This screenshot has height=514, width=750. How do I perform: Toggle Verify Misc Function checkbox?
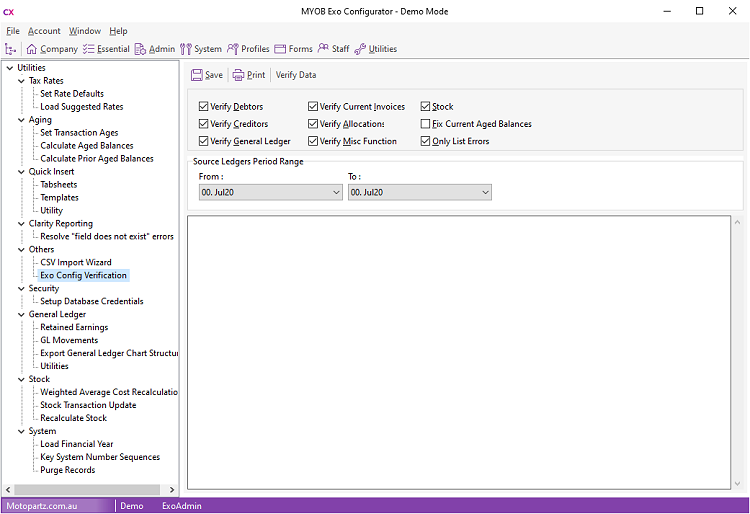point(313,141)
